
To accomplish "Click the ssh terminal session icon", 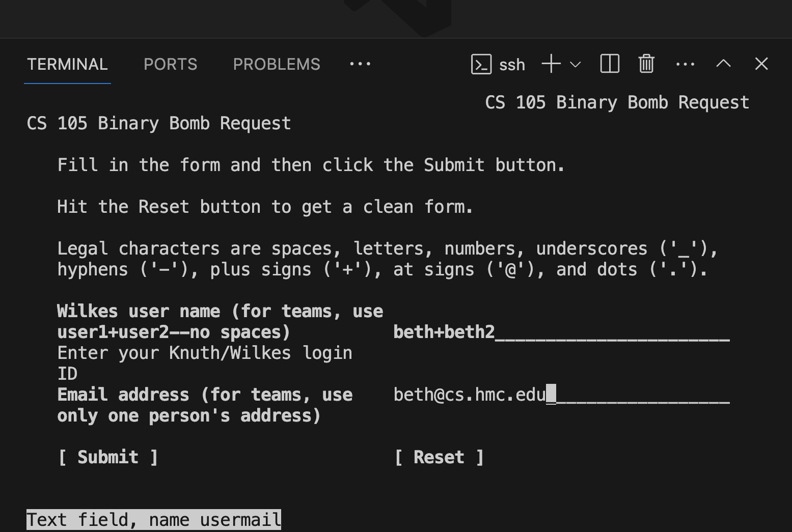I will 481,64.
